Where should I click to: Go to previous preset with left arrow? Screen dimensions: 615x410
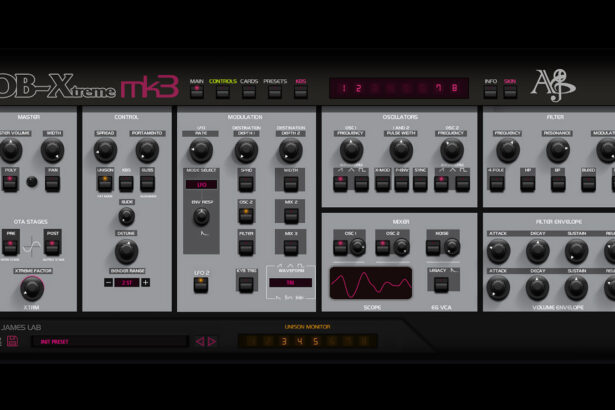[x=200, y=341]
